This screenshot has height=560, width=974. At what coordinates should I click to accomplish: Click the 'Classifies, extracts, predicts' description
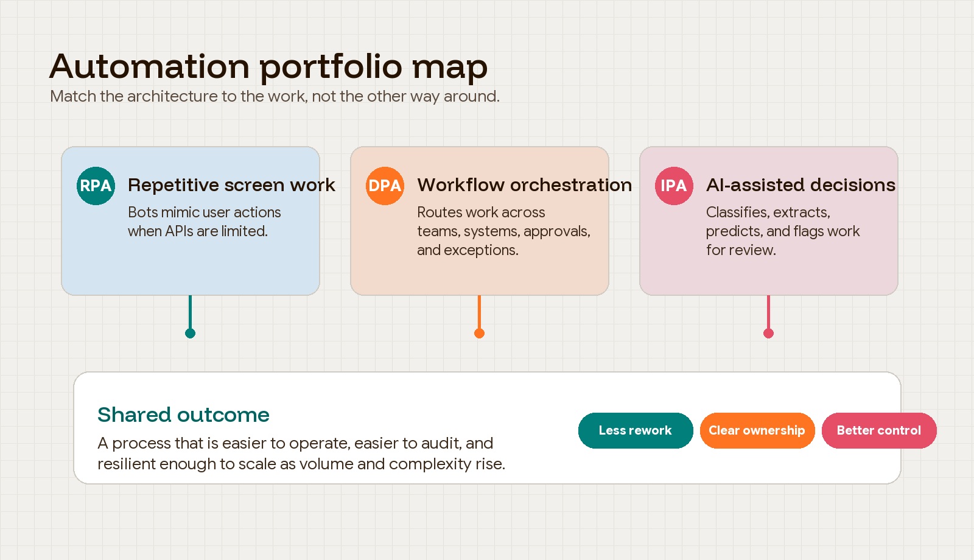(783, 231)
